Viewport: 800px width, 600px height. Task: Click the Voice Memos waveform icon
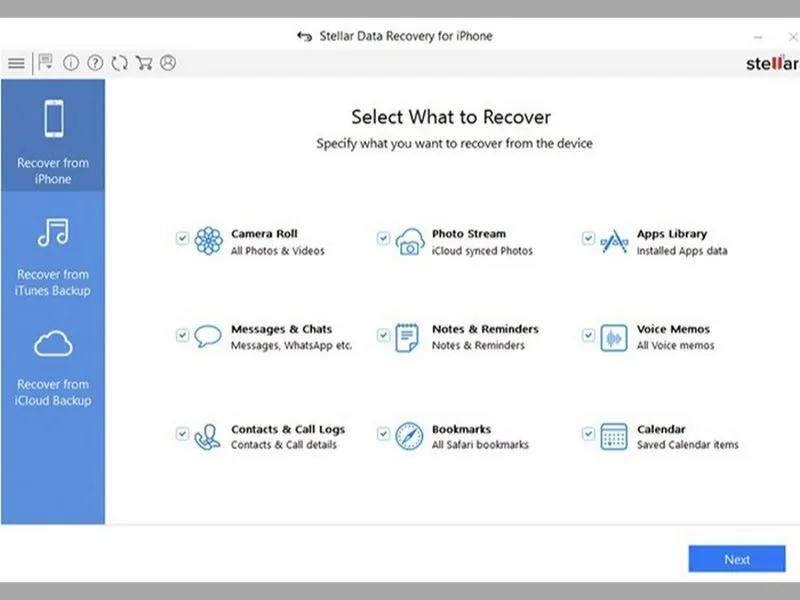614,338
